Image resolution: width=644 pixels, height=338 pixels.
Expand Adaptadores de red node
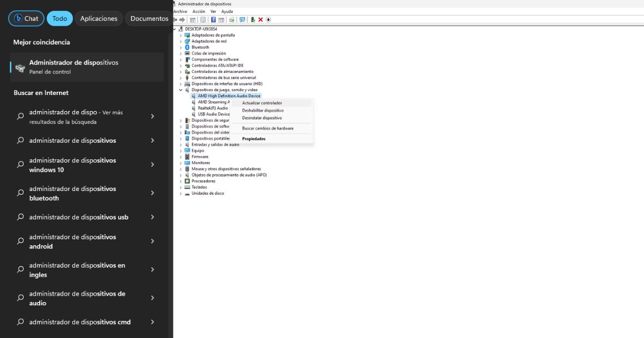coord(181,41)
